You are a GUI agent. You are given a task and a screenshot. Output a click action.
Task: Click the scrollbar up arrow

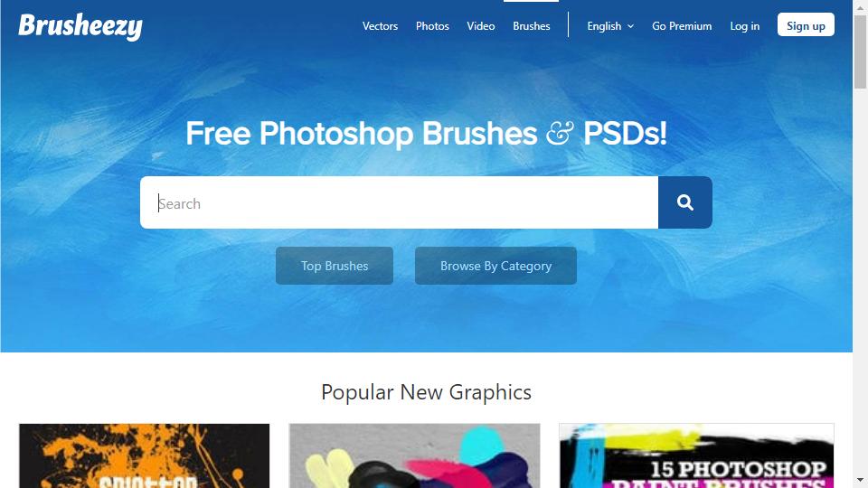click(860, 8)
